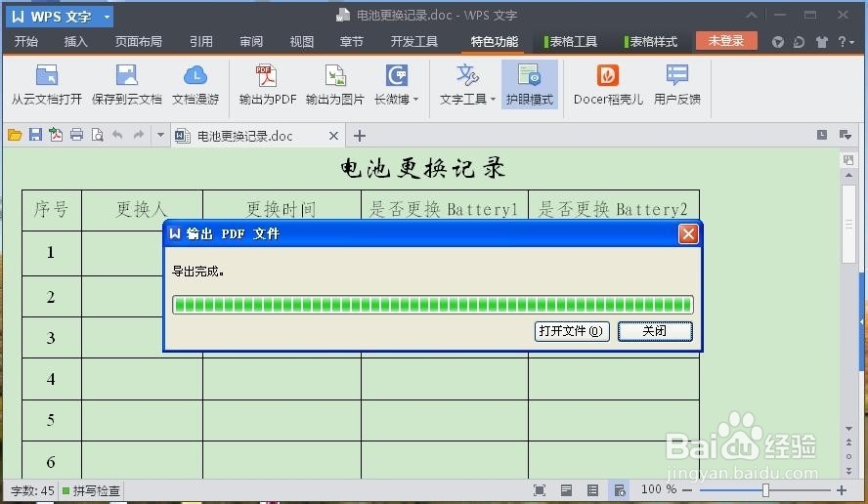Click the export progress bar
868x504 pixels.
(432, 305)
